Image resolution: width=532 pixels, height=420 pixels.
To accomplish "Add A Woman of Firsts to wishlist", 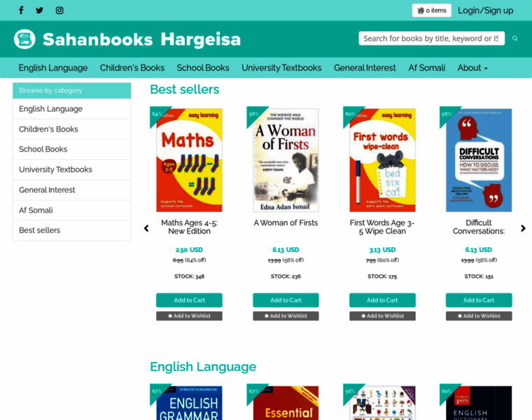I will [x=286, y=316].
